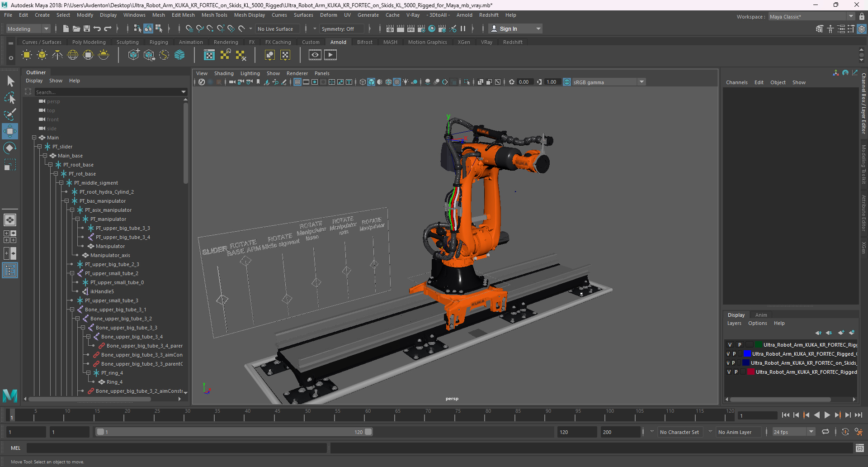Play animation forwards
The height and width of the screenshot is (467, 868).
[827, 415]
